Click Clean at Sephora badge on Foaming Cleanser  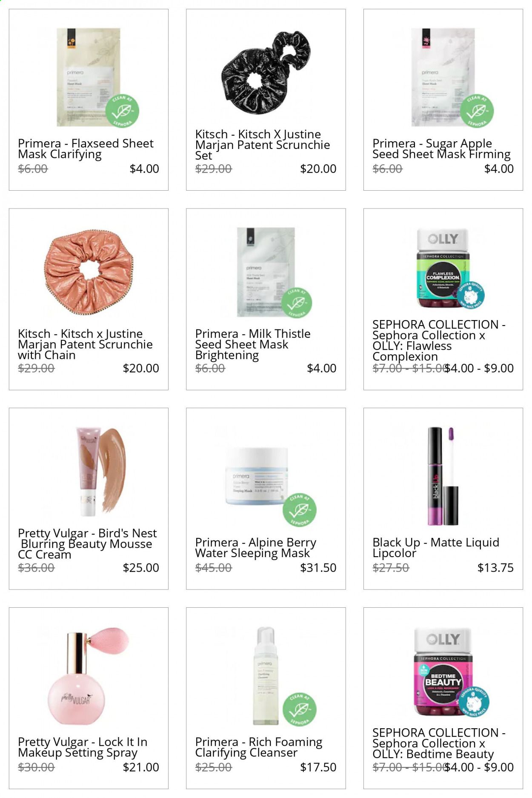pyautogui.click(x=300, y=709)
